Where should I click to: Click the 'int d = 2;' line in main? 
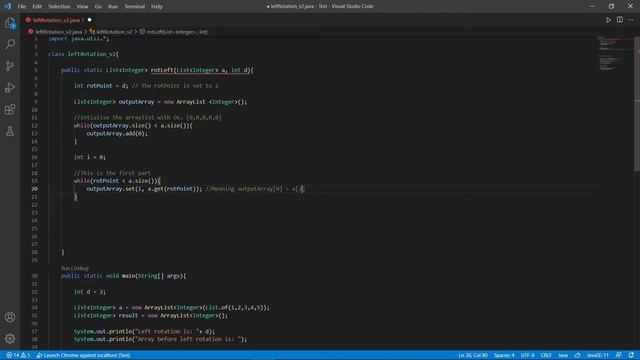coord(89,292)
